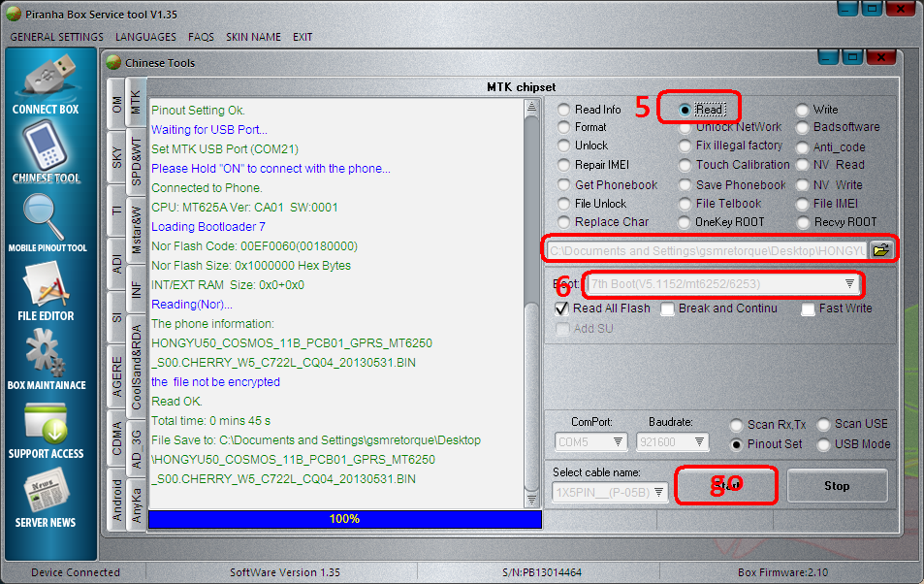Launch the File Editor icon
Viewport: 924px width, 584px height.
click(x=46, y=285)
